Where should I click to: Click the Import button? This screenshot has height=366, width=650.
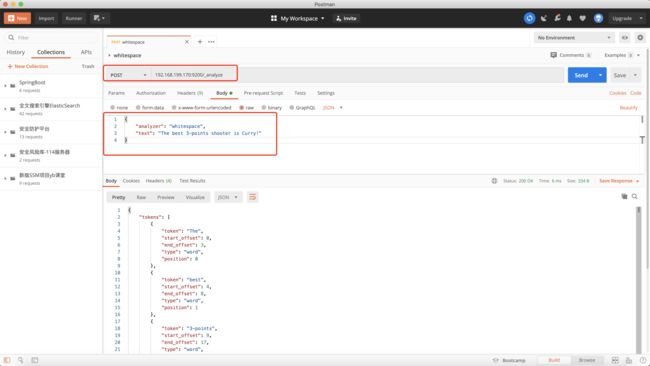click(46, 18)
